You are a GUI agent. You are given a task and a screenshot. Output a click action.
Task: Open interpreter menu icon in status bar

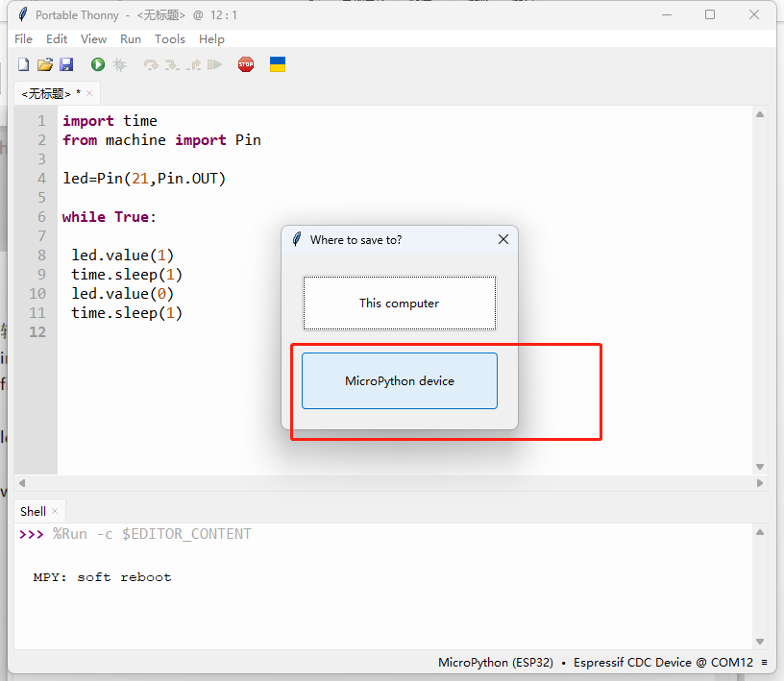click(764, 663)
